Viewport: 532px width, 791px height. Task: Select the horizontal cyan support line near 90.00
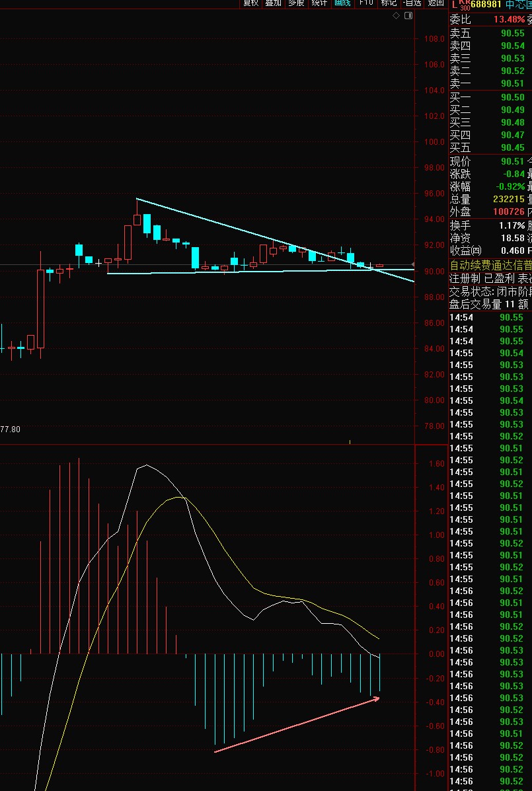[x=260, y=272]
